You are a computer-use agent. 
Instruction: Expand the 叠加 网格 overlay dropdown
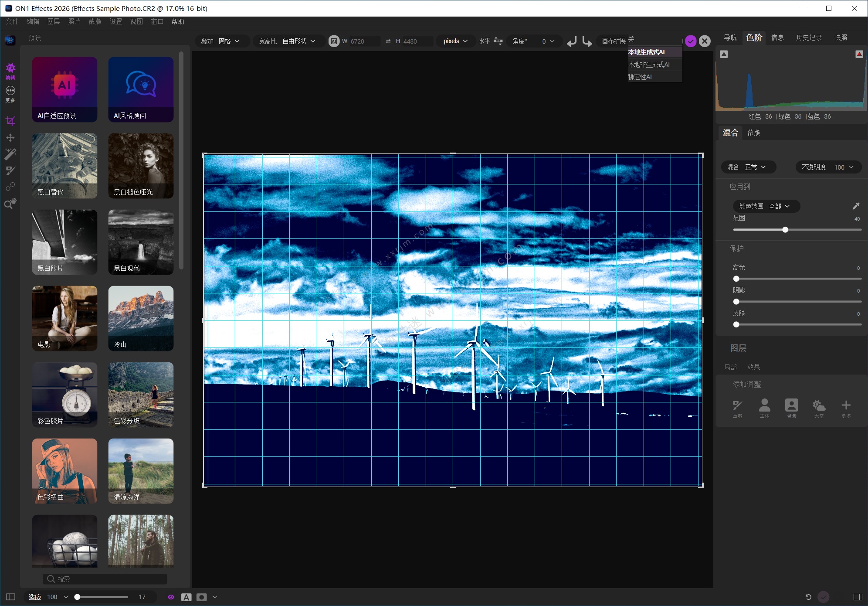click(220, 41)
